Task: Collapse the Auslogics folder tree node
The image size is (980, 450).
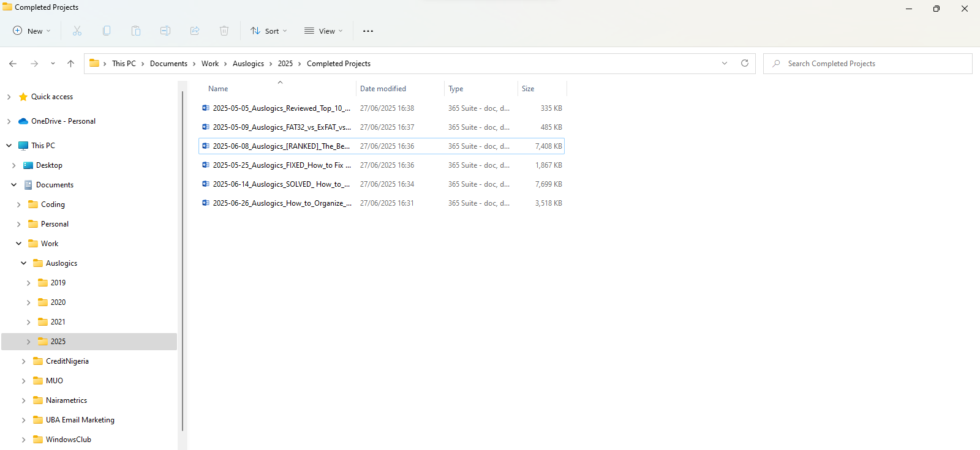Action: 24,263
